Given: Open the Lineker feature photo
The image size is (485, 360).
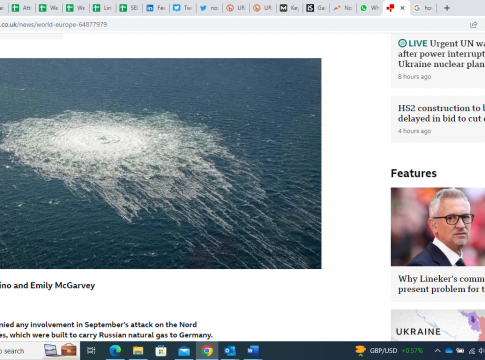Looking at the screenshot, I should (438, 227).
